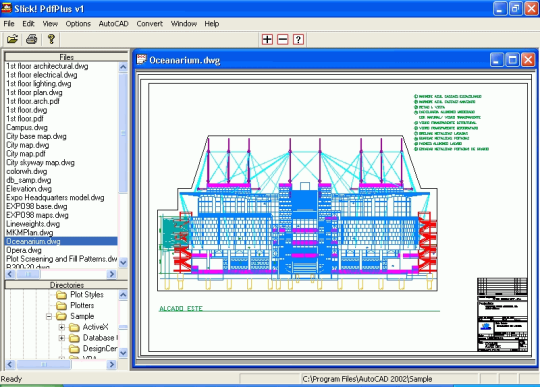The image size is (540, 387).
Task: Click the ActiveX folder icon
Action: [74, 327]
